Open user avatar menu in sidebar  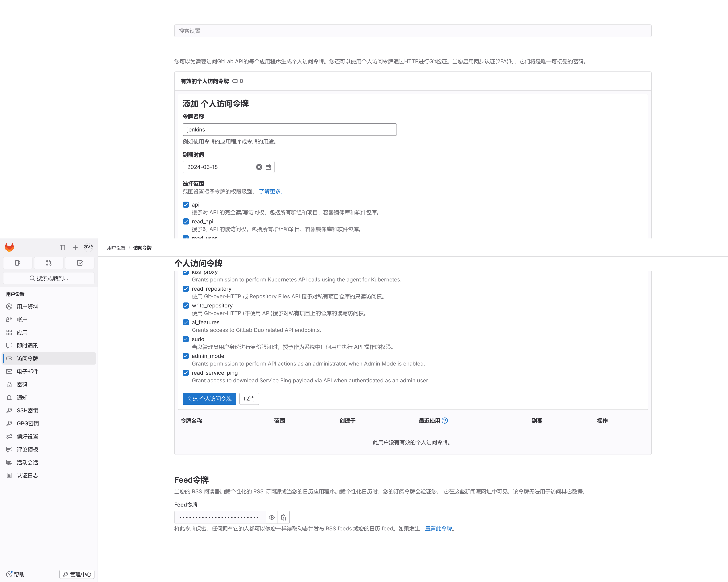click(88, 247)
